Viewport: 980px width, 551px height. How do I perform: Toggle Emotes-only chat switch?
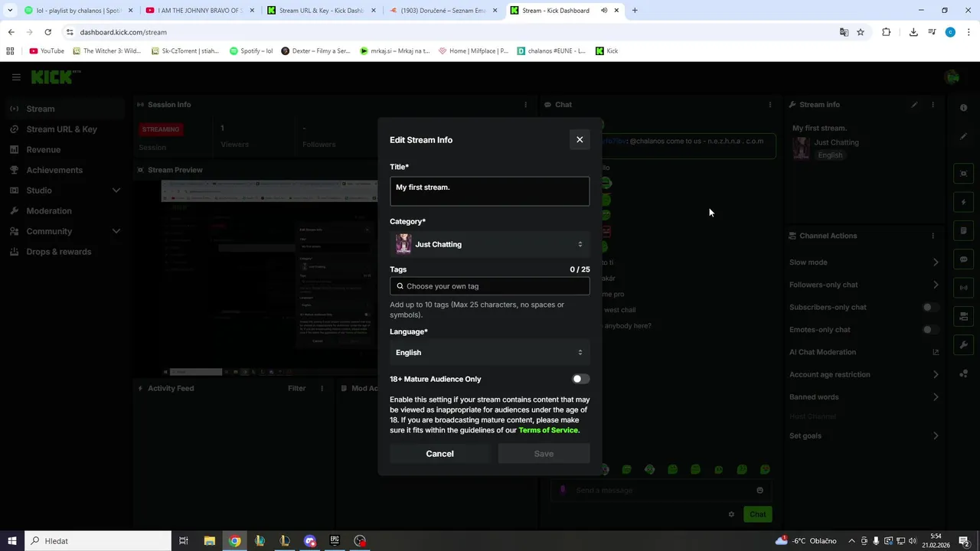pyautogui.click(x=930, y=330)
